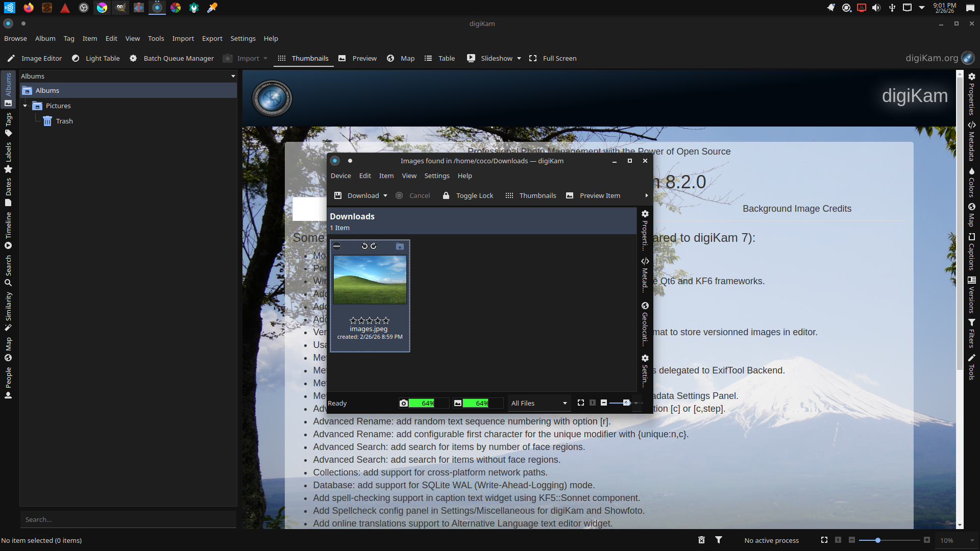Switch main view to Table mode
This screenshot has width=980, height=551.
coord(440,58)
